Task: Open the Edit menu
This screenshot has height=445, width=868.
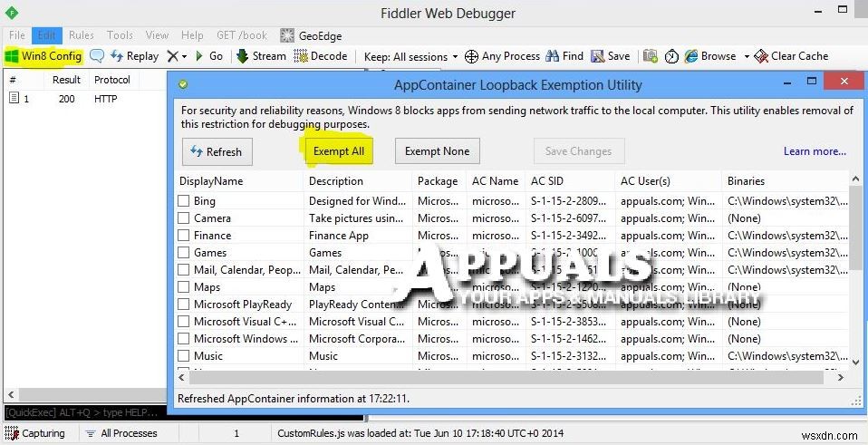Action: click(46, 35)
